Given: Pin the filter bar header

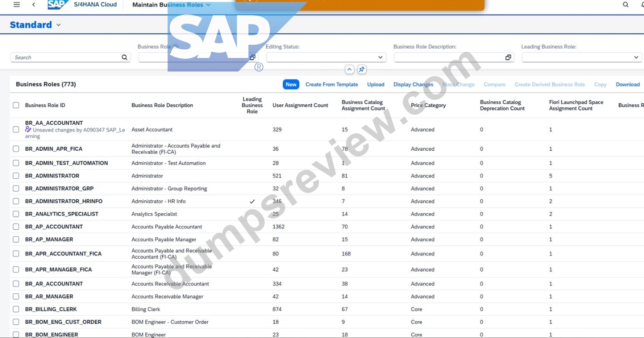Looking at the screenshot, I should click(x=362, y=69).
